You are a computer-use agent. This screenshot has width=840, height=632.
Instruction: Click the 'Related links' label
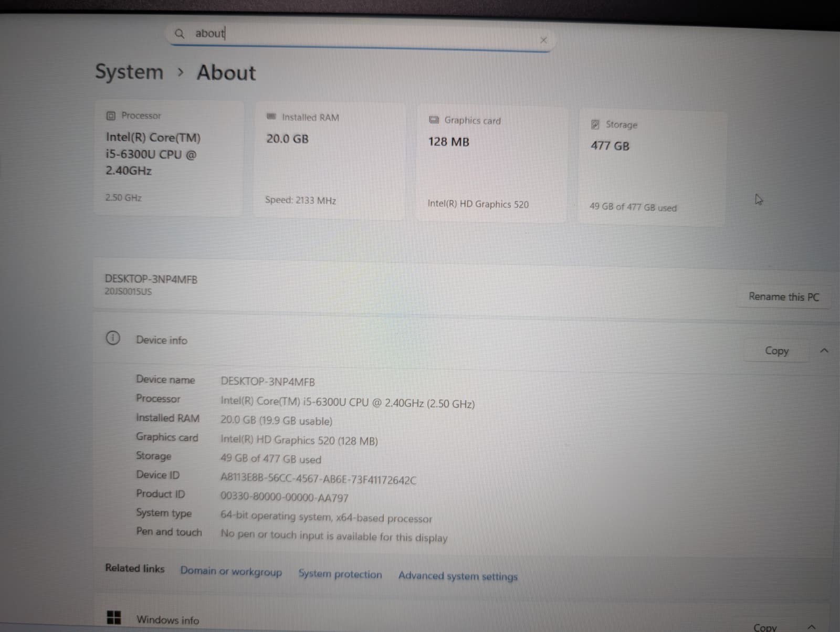coord(135,568)
